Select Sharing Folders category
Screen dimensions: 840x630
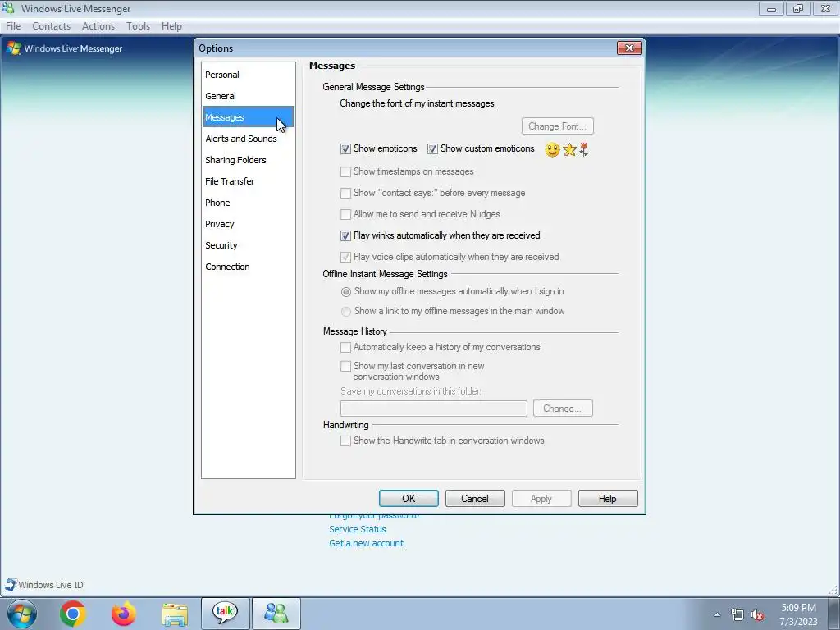248,160
